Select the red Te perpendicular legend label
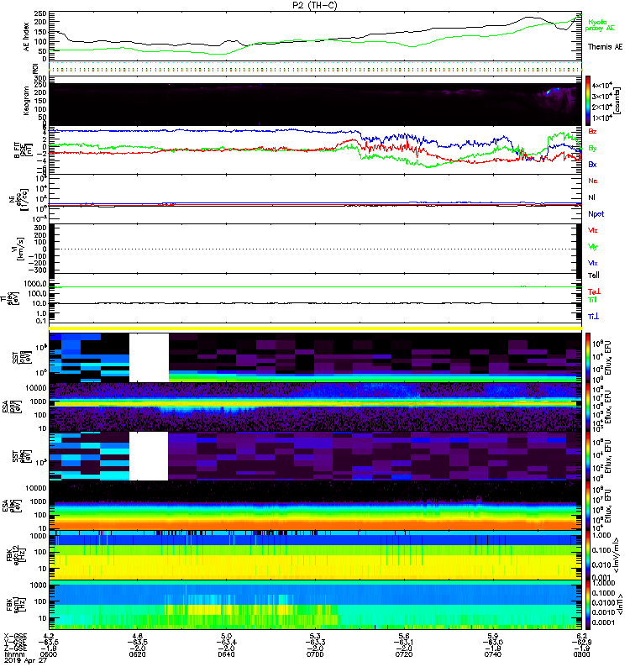Screen dimensions: 630x672 click(x=594, y=291)
